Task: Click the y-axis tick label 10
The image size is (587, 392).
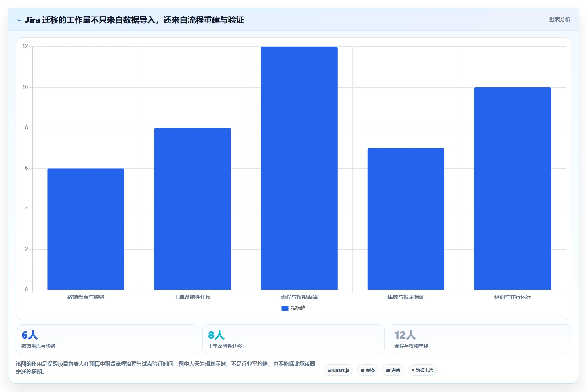Action: [25, 87]
